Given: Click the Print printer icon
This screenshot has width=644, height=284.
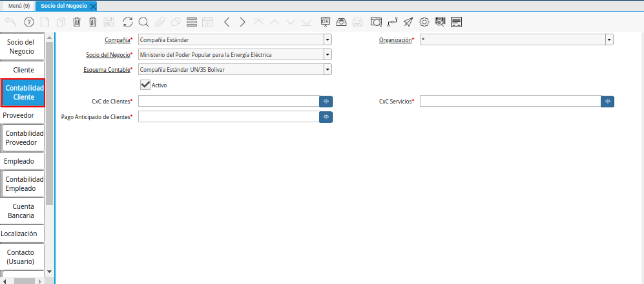Looking at the screenshot, I should [x=358, y=22].
